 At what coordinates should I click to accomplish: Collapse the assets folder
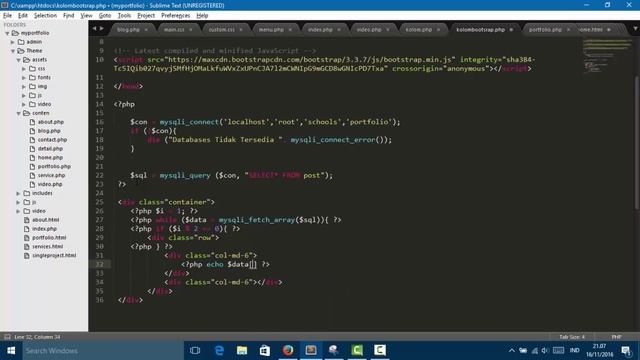click(18, 60)
